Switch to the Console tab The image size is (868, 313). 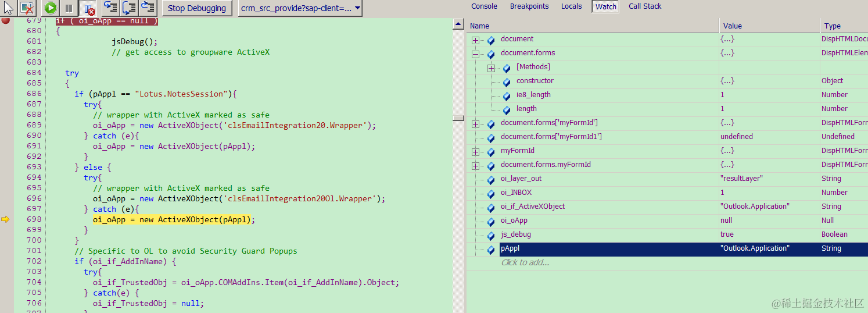point(484,6)
